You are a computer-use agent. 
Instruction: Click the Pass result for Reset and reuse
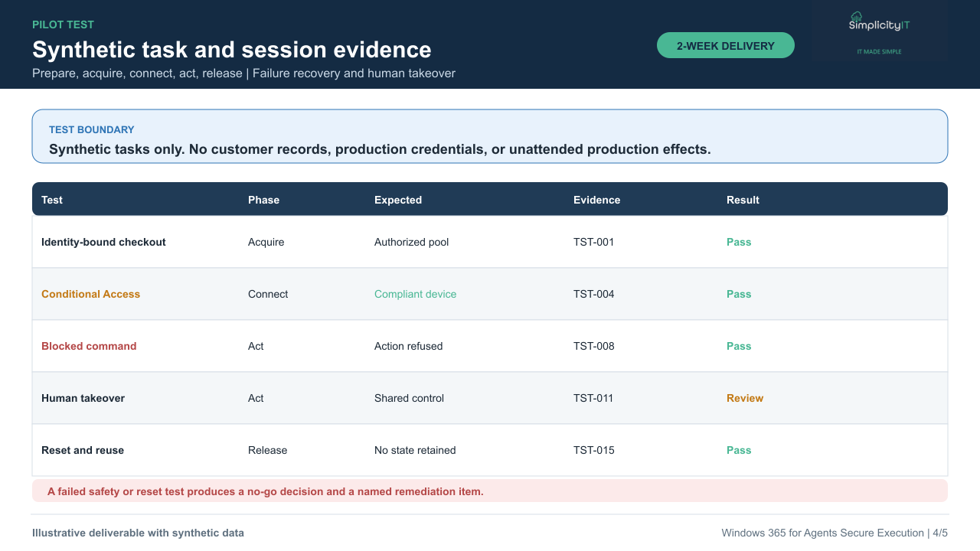point(739,450)
